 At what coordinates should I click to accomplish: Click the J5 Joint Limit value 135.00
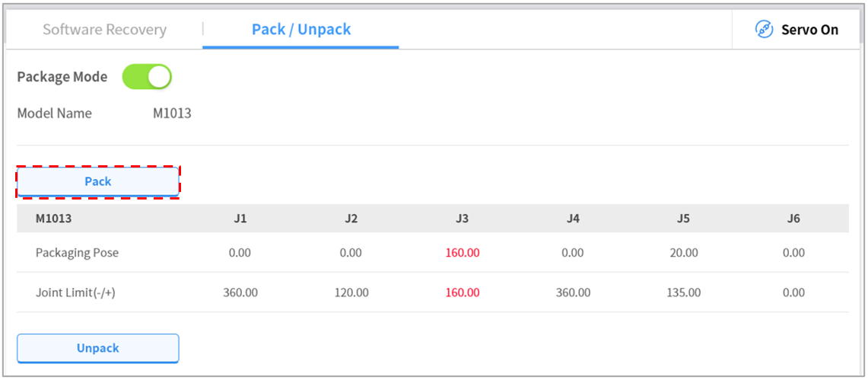point(683,292)
